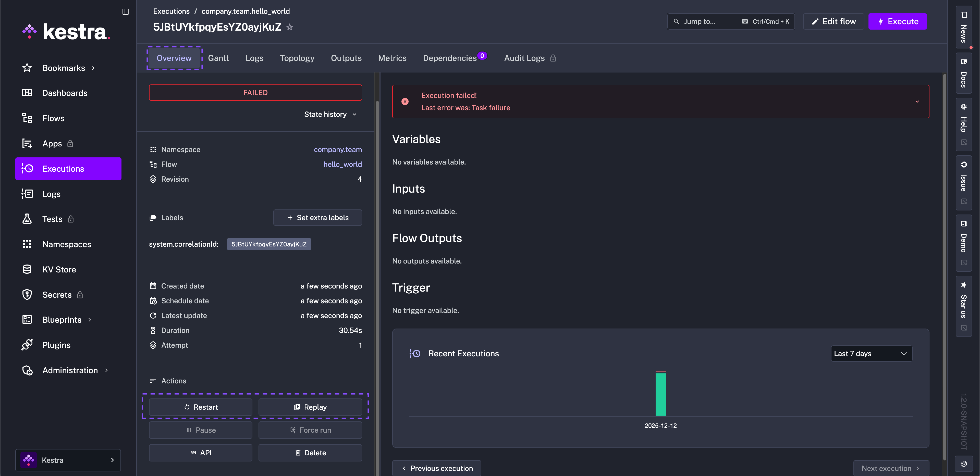The height and width of the screenshot is (476, 980).
Task: Click the Restart action button
Action: [201, 407]
